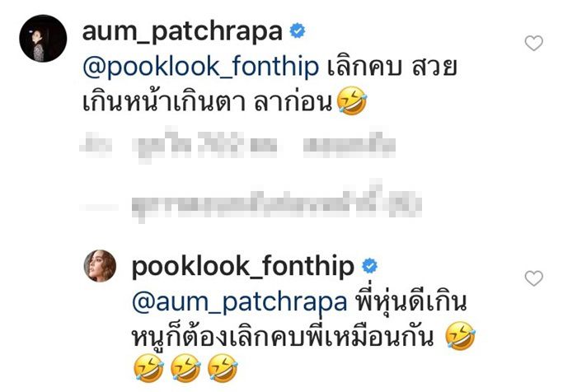Select comment text เลิกคบ สวย
This screenshot has width=577, height=392.
coord(392,68)
